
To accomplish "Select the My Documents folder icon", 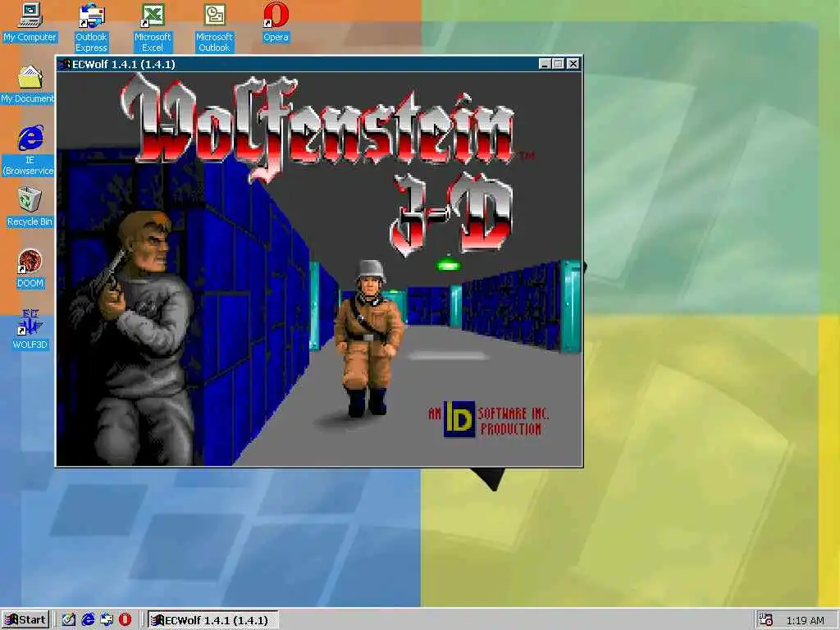I will point(28,84).
